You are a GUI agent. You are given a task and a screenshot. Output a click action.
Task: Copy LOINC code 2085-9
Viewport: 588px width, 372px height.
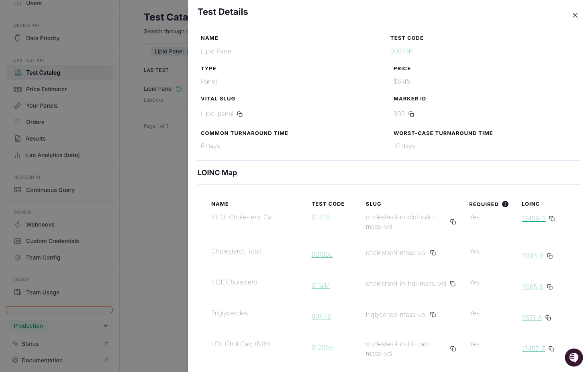(550, 287)
